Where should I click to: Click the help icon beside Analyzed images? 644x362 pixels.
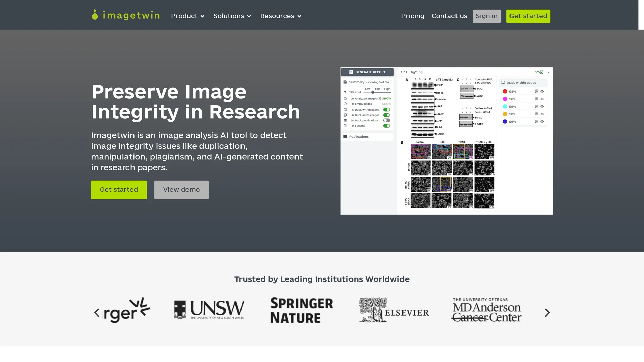point(379,99)
